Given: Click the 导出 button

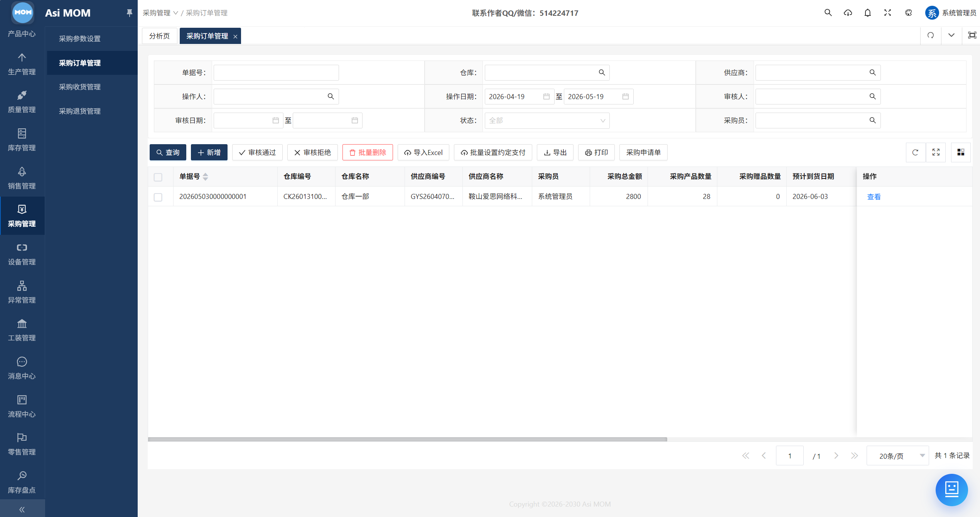Looking at the screenshot, I should (x=555, y=152).
